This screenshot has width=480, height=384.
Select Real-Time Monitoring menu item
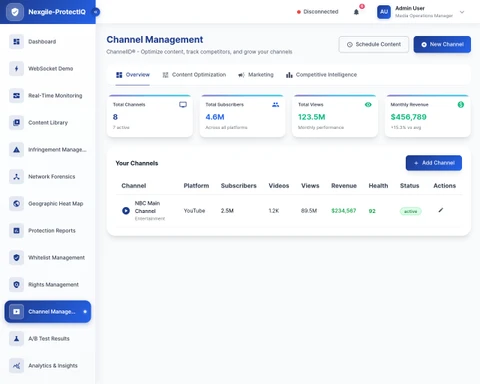[55, 96]
